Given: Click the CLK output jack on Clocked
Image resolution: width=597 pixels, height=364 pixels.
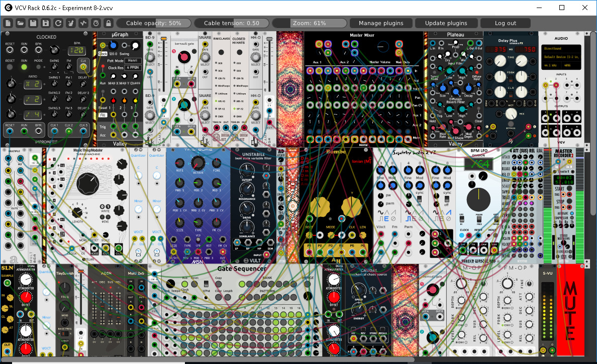Looking at the screenshot, I should pyautogui.click(x=83, y=67).
